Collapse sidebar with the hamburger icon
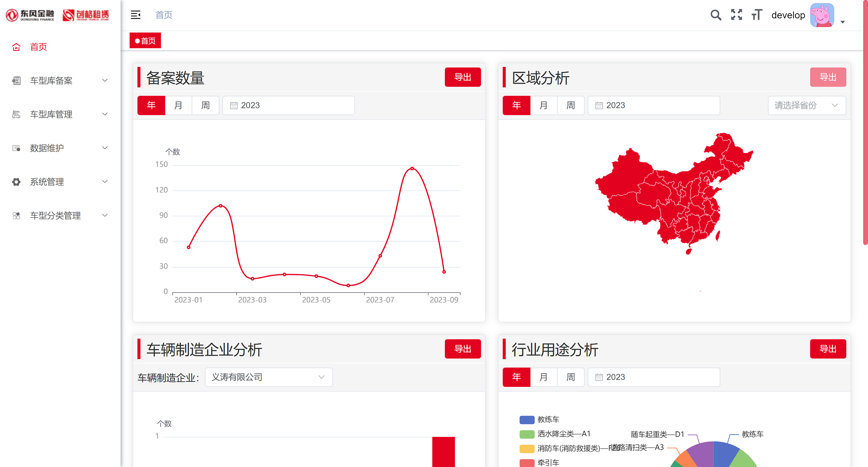This screenshot has width=868, height=467. (x=135, y=15)
